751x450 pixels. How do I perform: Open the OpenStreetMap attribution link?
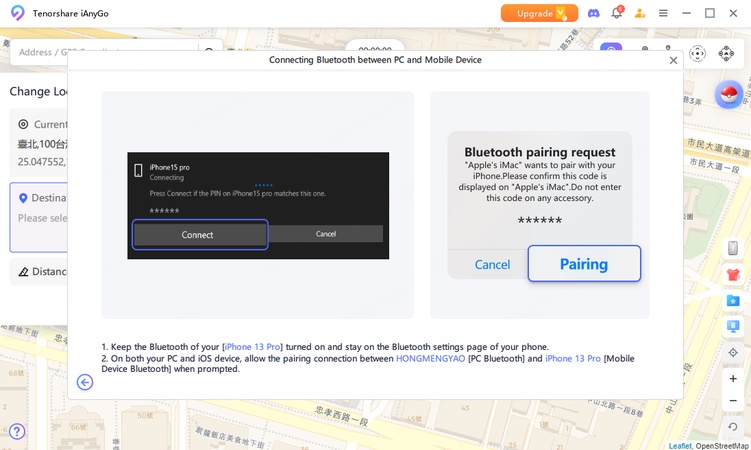coord(722,446)
